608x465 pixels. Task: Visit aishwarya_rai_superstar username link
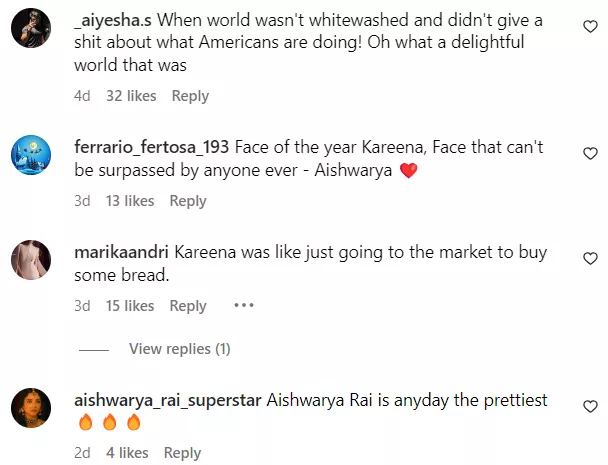tap(168, 400)
